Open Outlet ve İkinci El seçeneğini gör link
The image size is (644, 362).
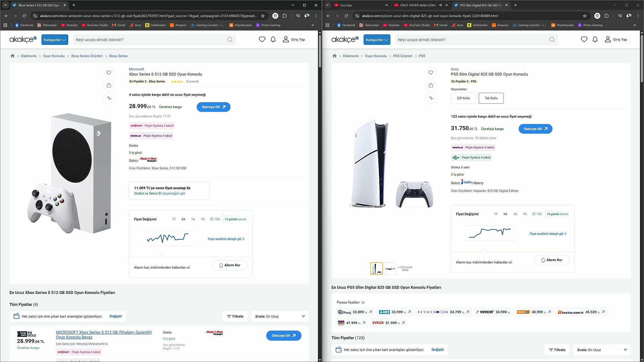tap(160, 193)
